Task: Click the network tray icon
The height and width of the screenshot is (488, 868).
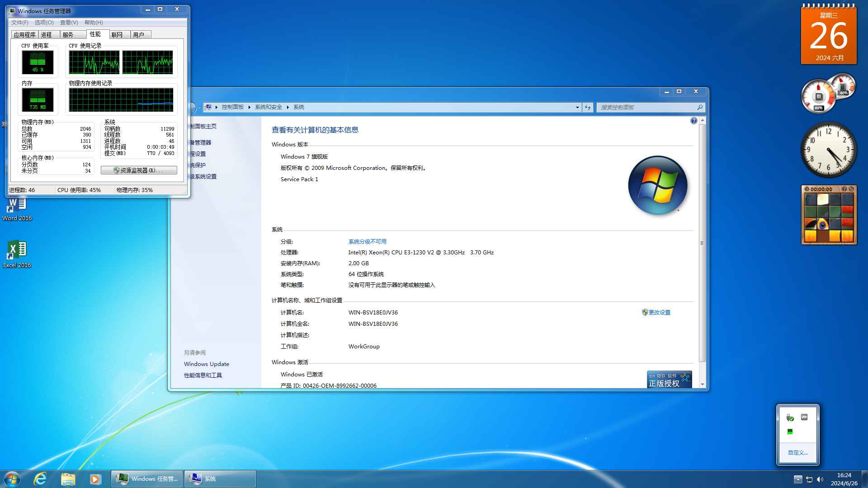Action: pyautogui.click(x=809, y=479)
